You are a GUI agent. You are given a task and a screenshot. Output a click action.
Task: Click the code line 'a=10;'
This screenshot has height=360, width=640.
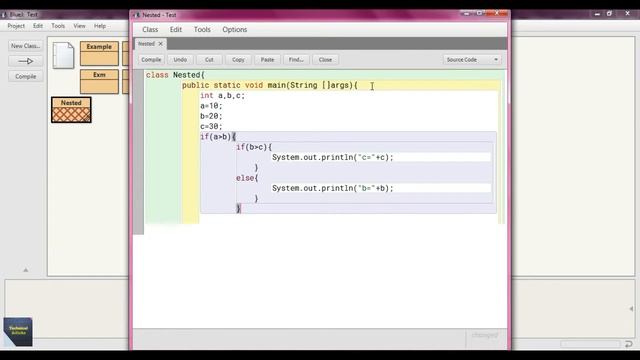(x=211, y=106)
